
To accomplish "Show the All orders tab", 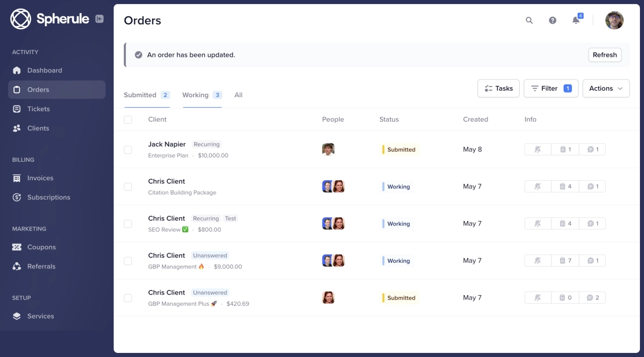I will coord(238,95).
